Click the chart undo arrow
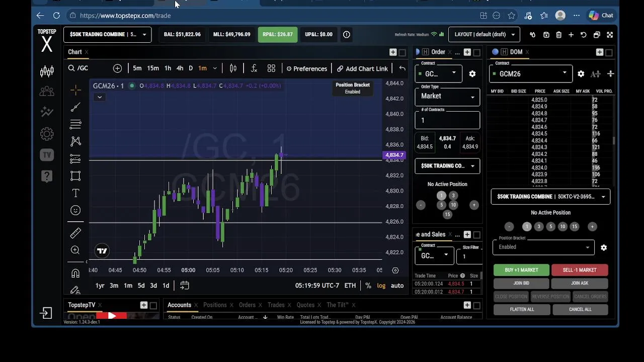 (x=402, y=68)
